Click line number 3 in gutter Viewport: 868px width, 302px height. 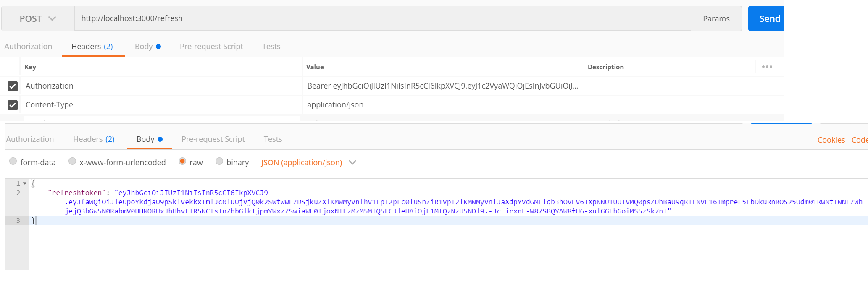click(18, 221)
